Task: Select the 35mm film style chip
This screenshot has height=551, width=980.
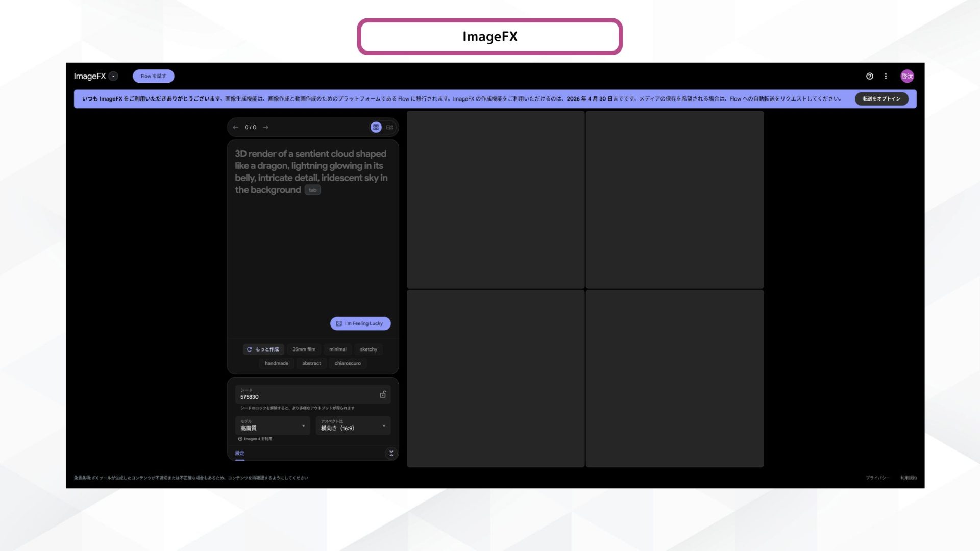Action: (x=304, y=349)
